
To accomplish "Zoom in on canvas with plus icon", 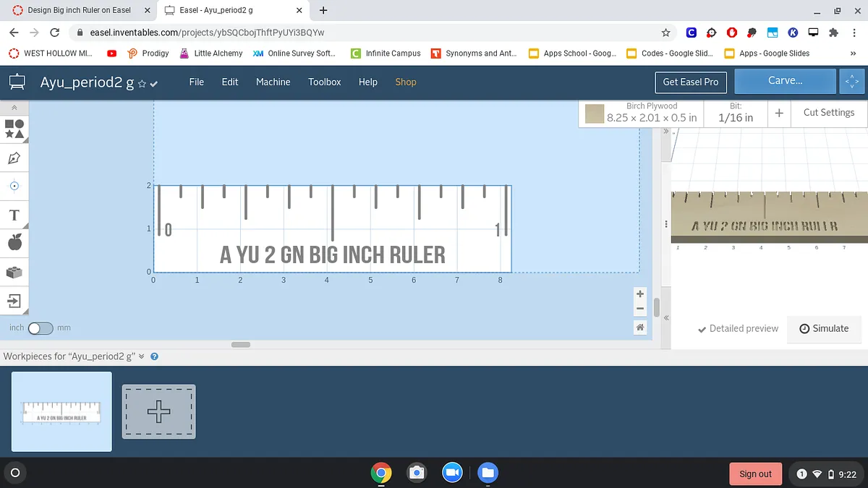I will click(639, 294).
